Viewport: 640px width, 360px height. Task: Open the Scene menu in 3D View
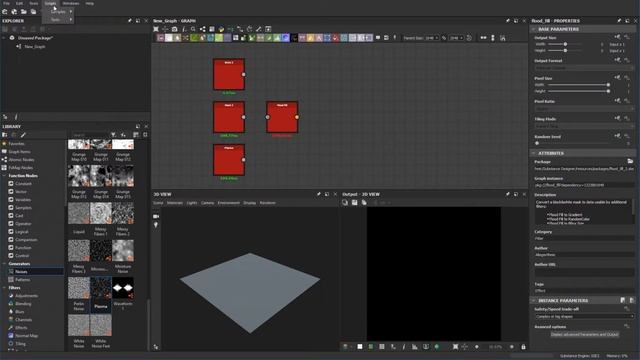coord(158,203)
